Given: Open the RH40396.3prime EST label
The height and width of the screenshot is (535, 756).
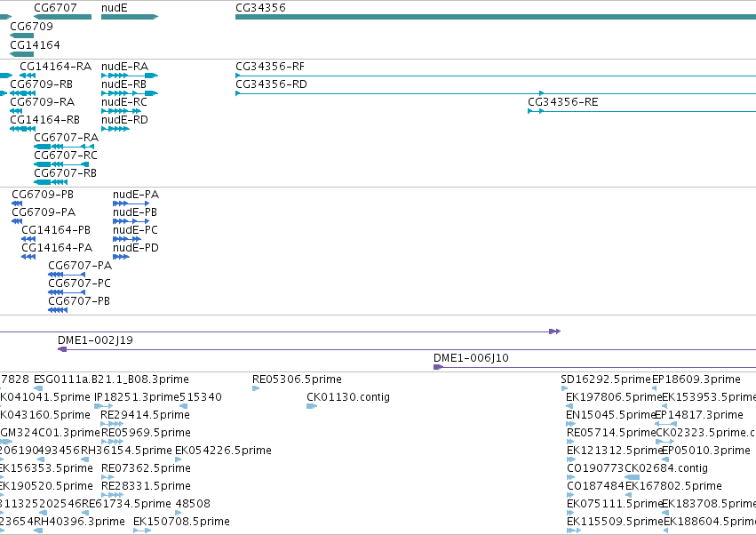Looking at the screenshot, I should [79, 522].
